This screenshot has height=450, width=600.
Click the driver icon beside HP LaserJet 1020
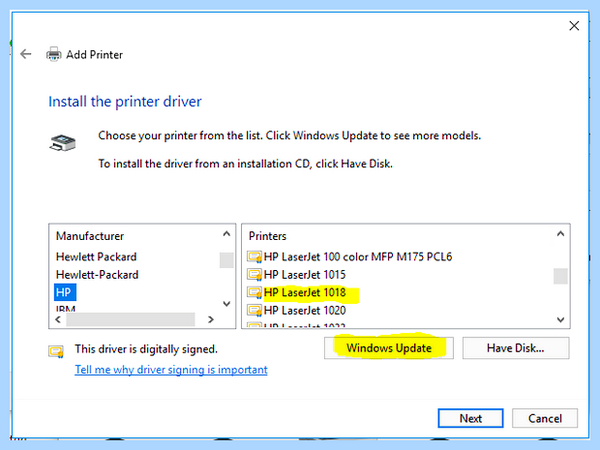pyautogui.click(x=254, y=310)
